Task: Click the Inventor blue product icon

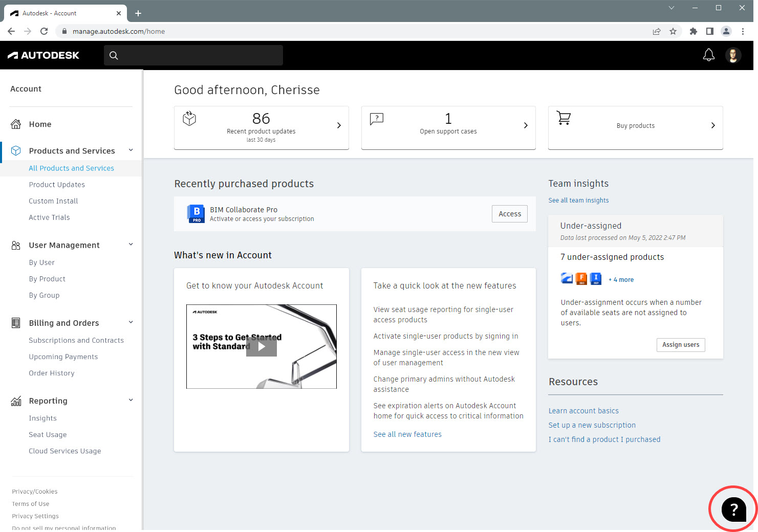Action: click(596, 279)
